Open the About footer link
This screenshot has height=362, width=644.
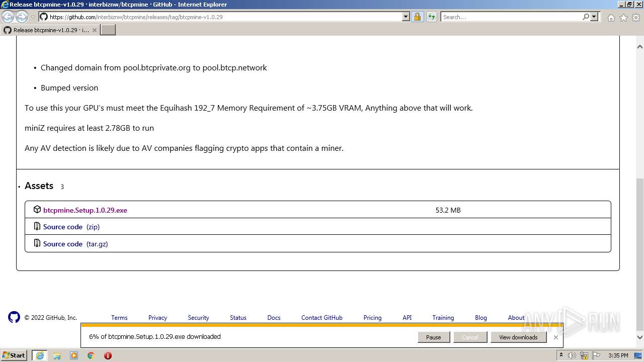pos(516,318)
